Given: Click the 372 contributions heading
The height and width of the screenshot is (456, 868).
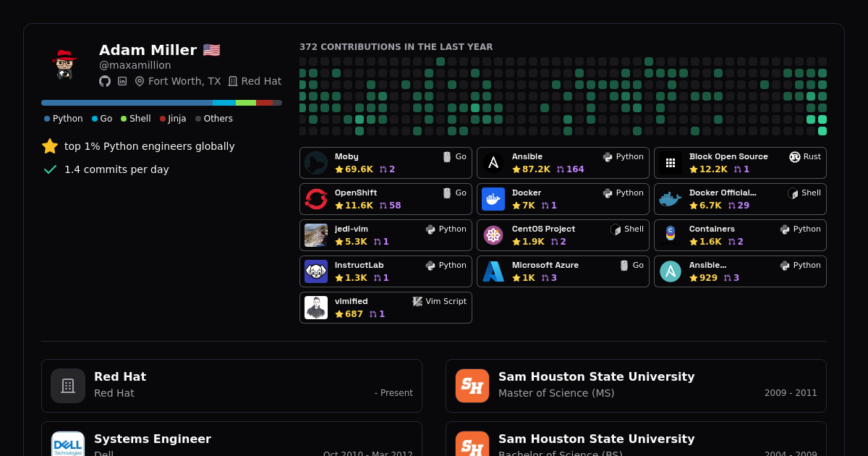Looking at the screenshot, I should click(396, 47).
